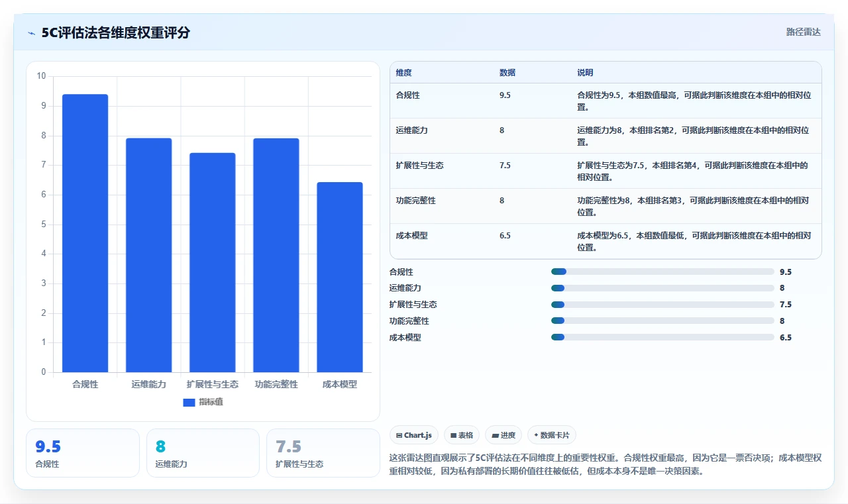Image resolution: width=848 pixels, height=504 pixels.
Task: Click the 功能完整性 bar in the chart
Action: pyautogui.click(x=276, y=255)
